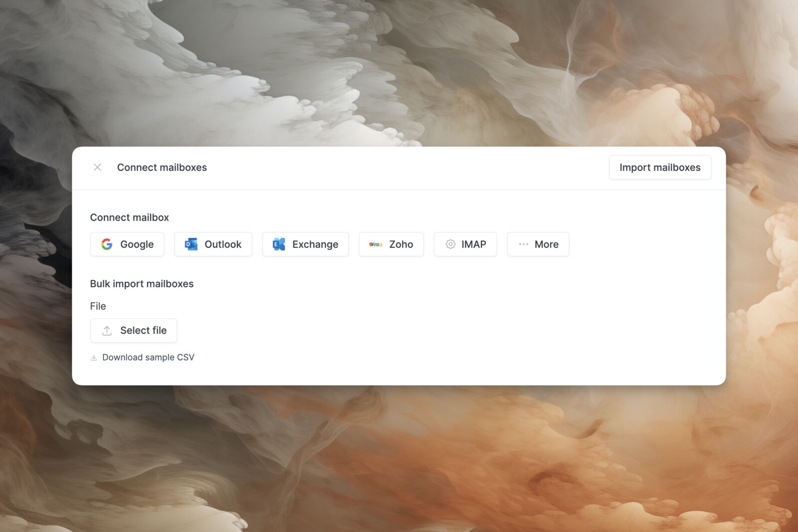Click the upload icon on Select file
The image size is (798, 532).
(x=107, y=331)
